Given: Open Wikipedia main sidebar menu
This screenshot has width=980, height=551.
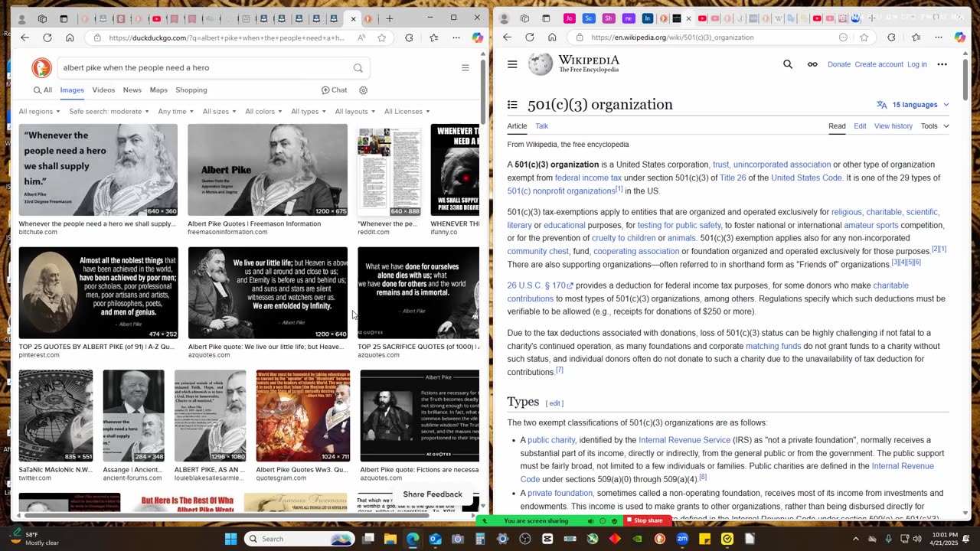Looking at the screenshot, I should (x=512, y=64).
